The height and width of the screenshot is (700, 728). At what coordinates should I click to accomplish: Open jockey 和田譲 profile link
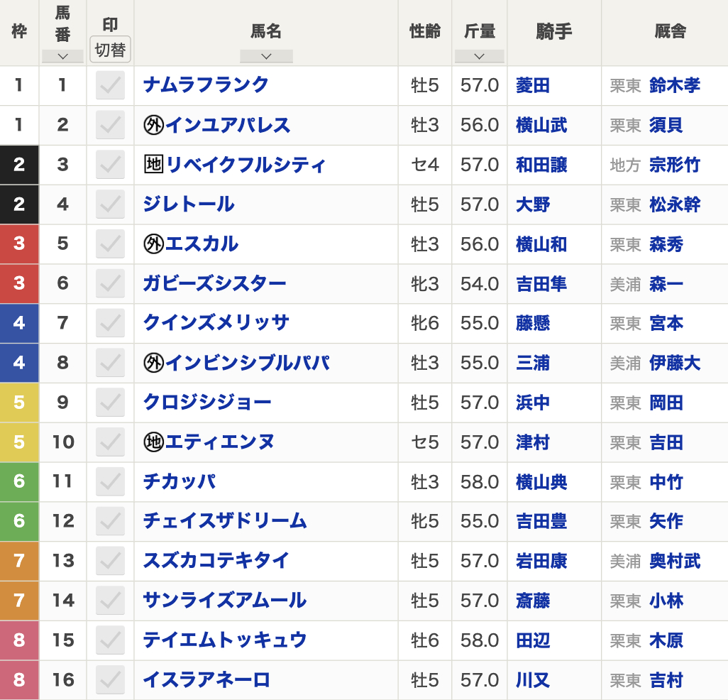541,165
